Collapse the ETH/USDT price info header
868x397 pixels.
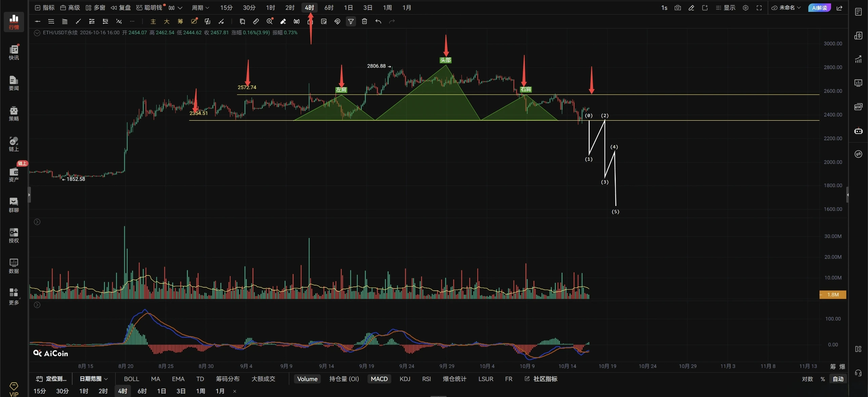[37, 33]
